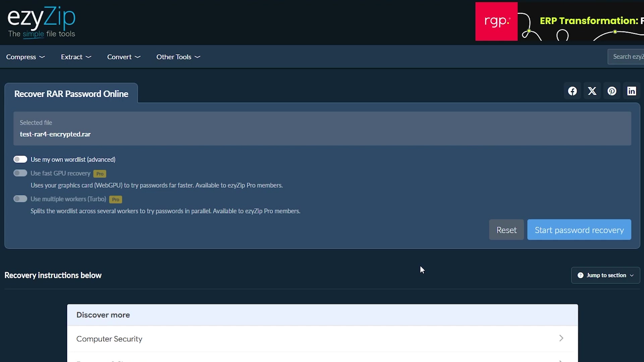Click Recovery instructions below heading

(x=53, y=275)
